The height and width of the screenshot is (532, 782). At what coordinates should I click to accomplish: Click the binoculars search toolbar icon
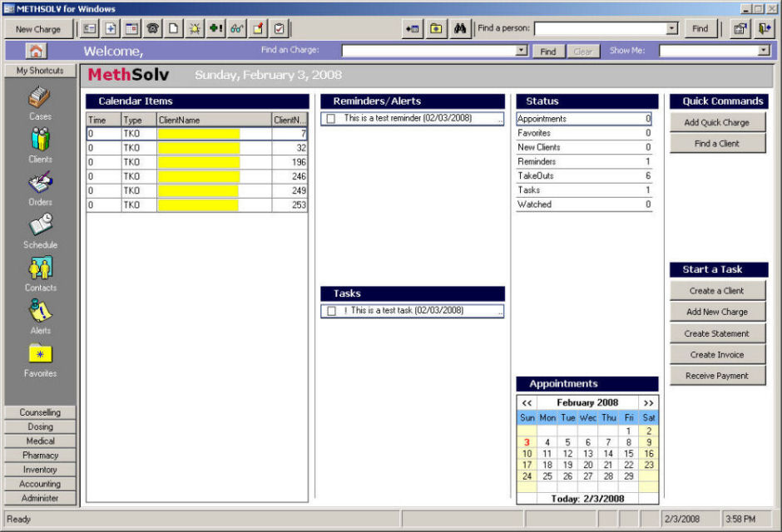460,29
